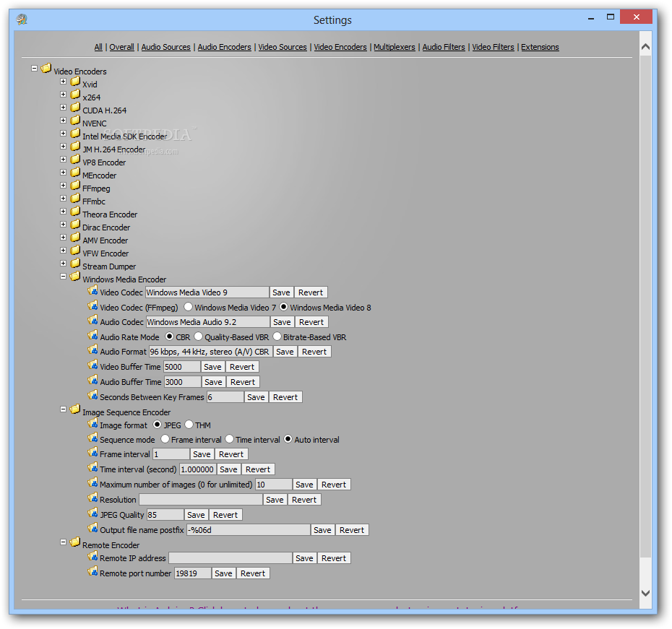672x629 pixels.
Task: Switch to Audio Sources settings
Action: coord(166,47)
